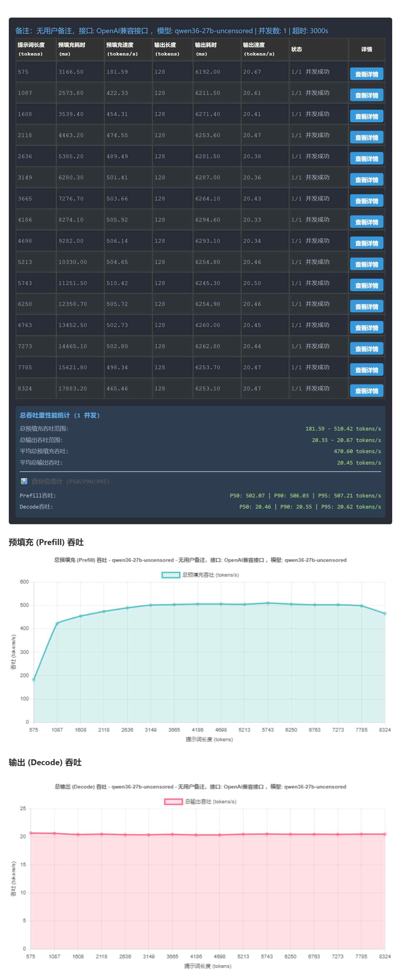Show details for the 2636 tokens row
Image resolution: width=401 pixels, height=980 pixels.
tap(366, 159)
